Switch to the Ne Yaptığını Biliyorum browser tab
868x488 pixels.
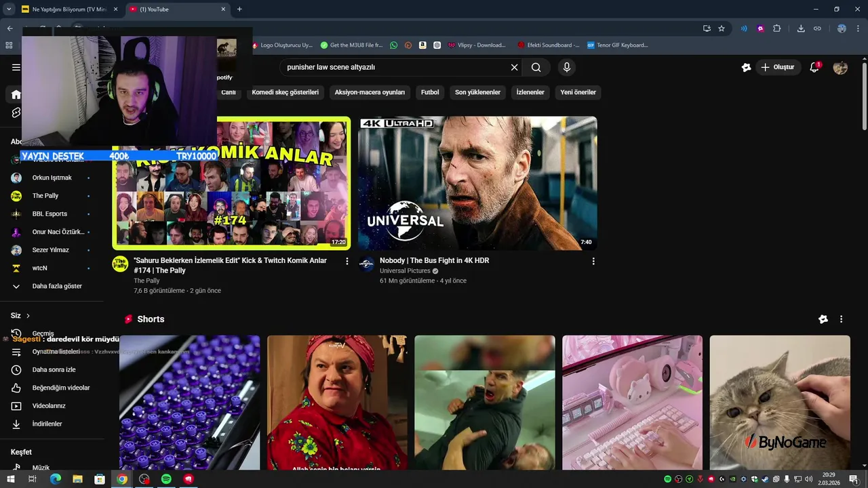coord(70,9)
